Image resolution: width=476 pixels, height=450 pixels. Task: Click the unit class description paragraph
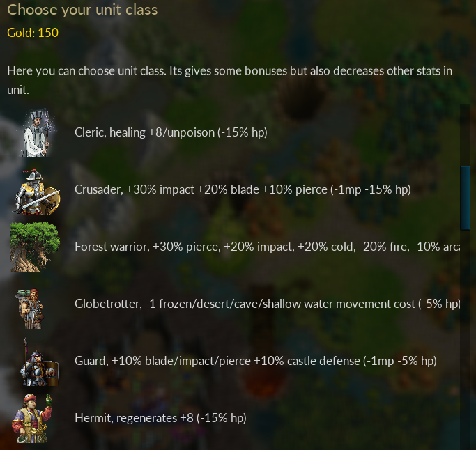[230, 80]
